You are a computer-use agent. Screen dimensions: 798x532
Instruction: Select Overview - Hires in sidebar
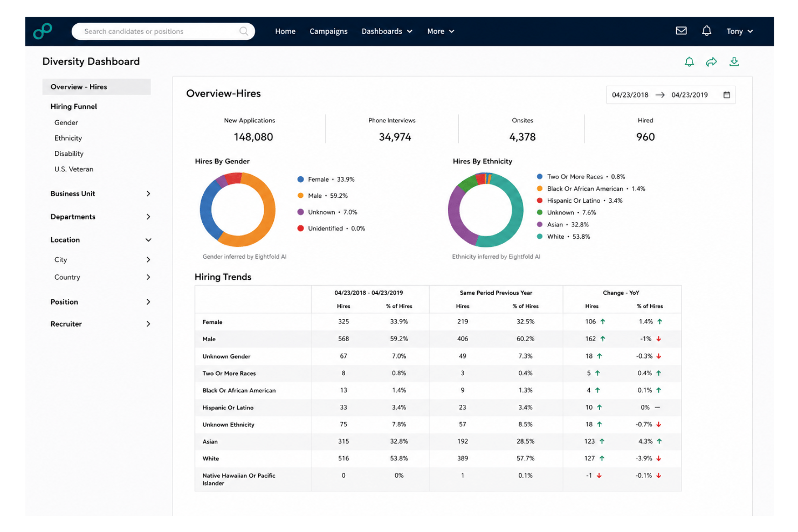point(97,87)
